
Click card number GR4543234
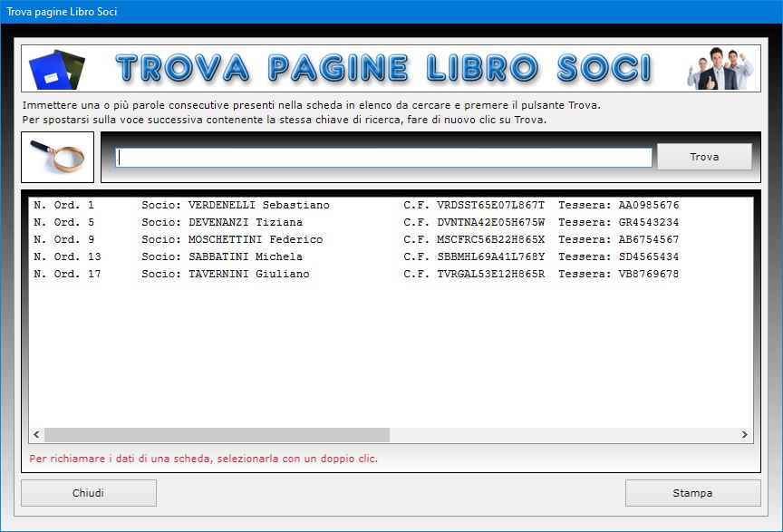coord(649,222)
